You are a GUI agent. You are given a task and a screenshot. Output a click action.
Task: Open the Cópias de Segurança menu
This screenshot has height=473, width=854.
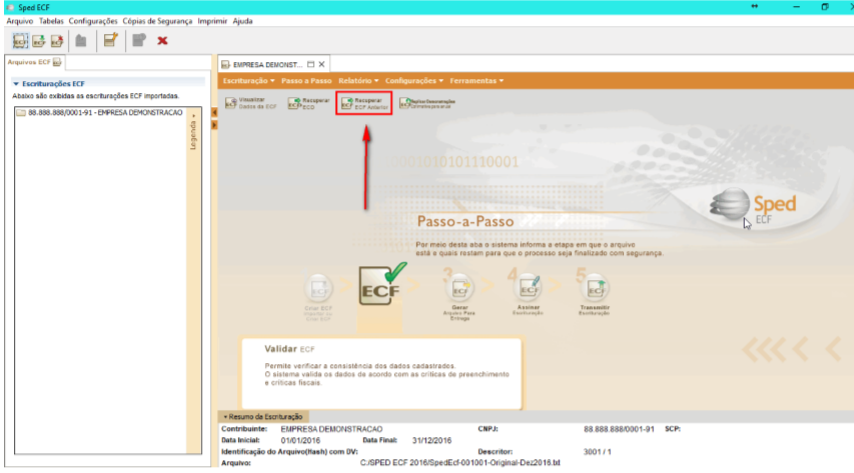tap(157, 21)
